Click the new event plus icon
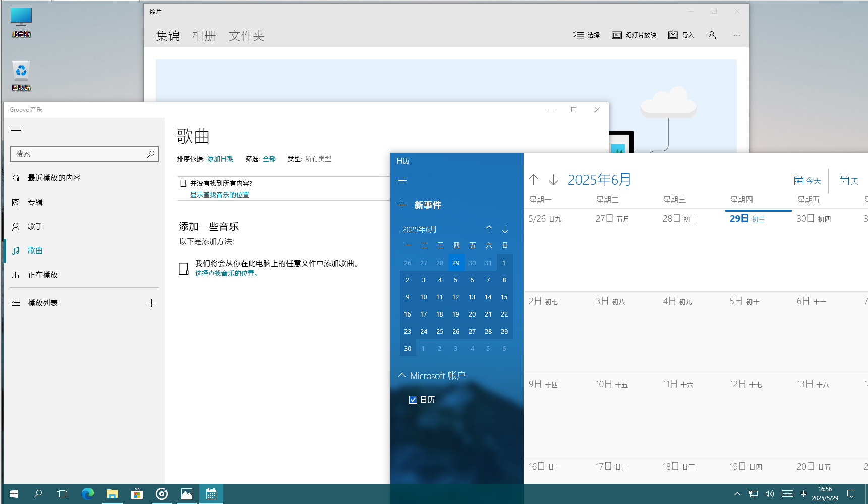The width and height of the screenshot is (868, 504). click(x=402, y=205)
